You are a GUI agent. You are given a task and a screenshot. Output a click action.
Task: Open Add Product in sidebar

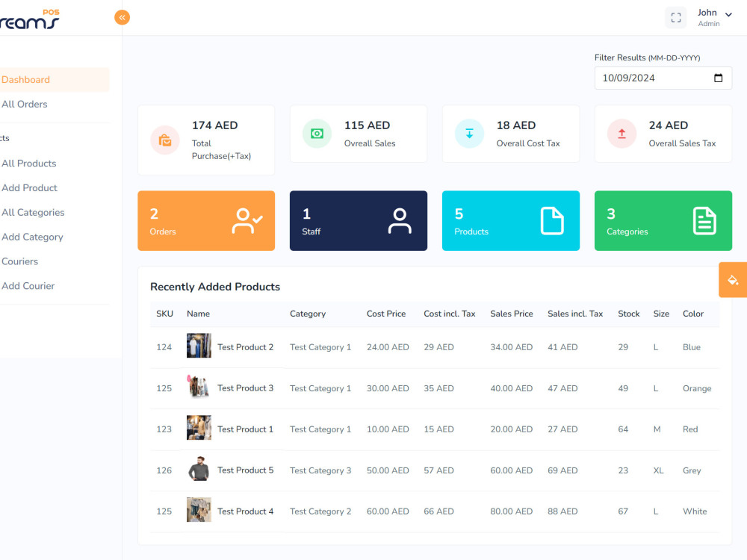tap(29, 188)
